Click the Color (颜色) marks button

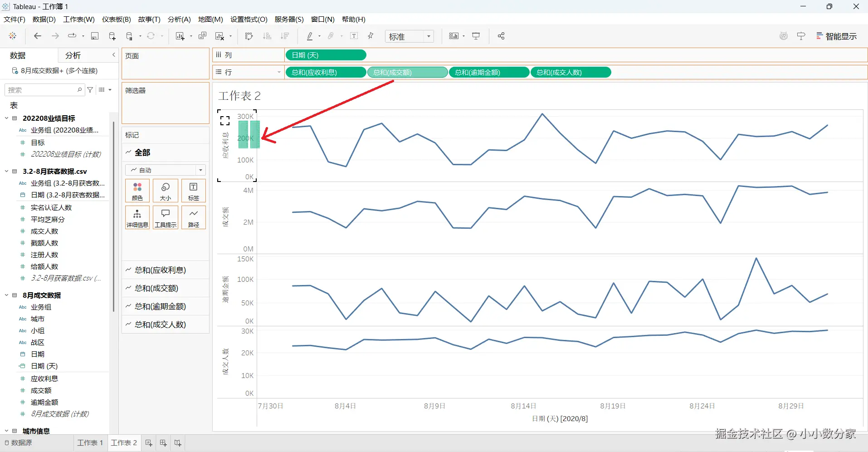click(x=137, y=191)
